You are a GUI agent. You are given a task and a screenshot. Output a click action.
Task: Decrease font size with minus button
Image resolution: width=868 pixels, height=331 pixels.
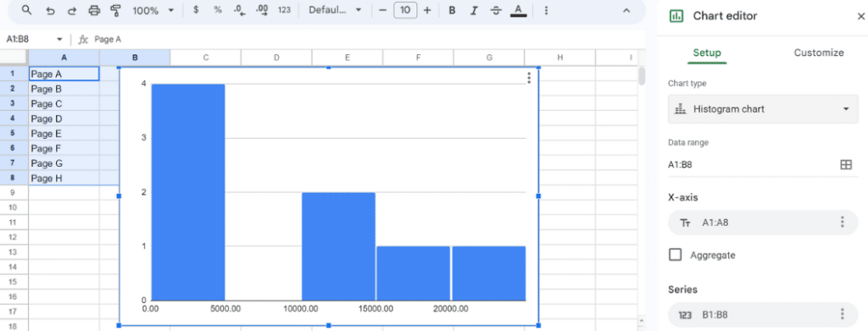tap(382, 10)
